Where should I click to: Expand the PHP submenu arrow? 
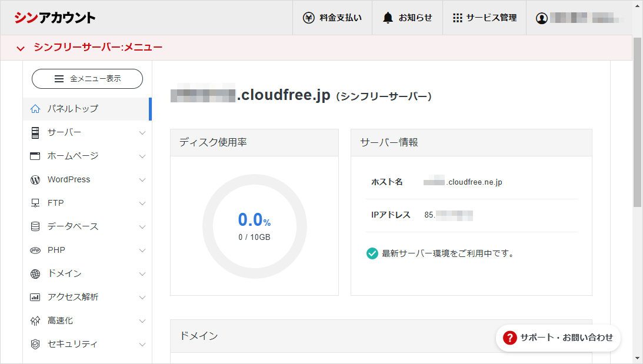point(142,251)
